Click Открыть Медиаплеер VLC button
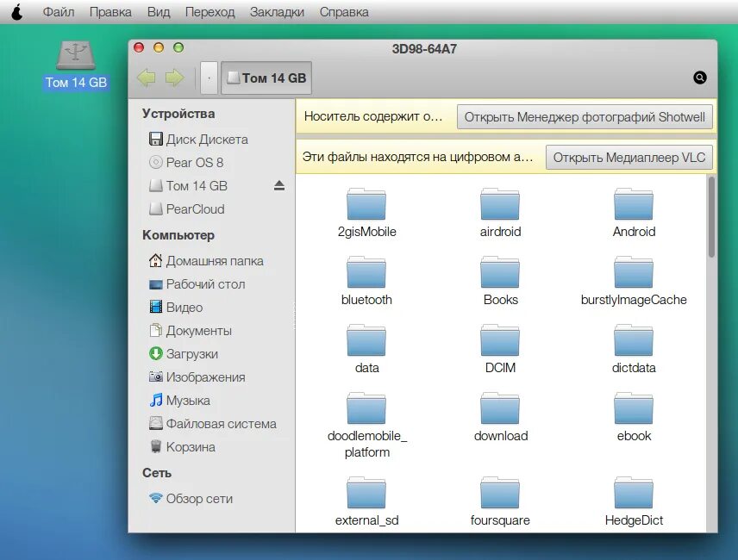Image resolution: width=738 pixels, height=560 pixels. pos(629,158)
